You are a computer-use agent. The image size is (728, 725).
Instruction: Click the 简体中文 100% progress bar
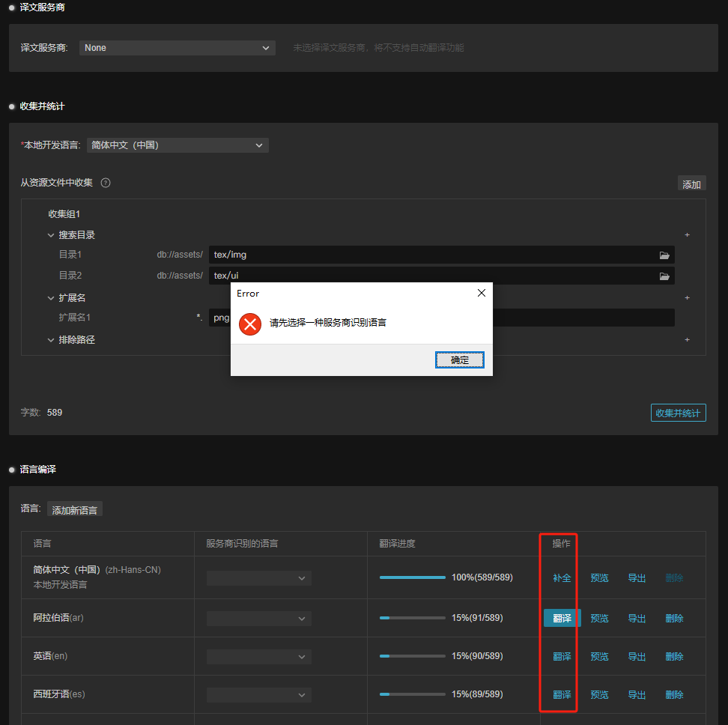point(412,577)
